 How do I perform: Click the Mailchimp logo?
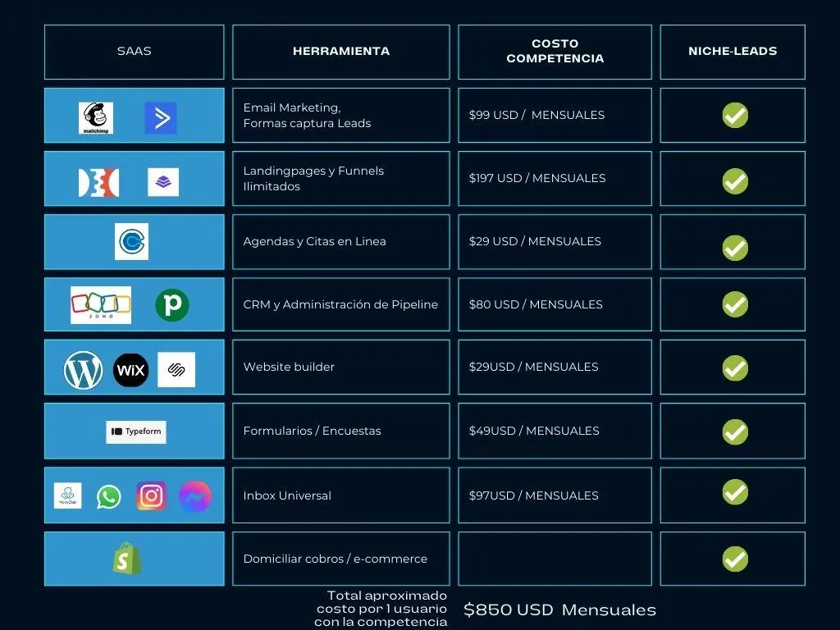click(x=96, y=118)
